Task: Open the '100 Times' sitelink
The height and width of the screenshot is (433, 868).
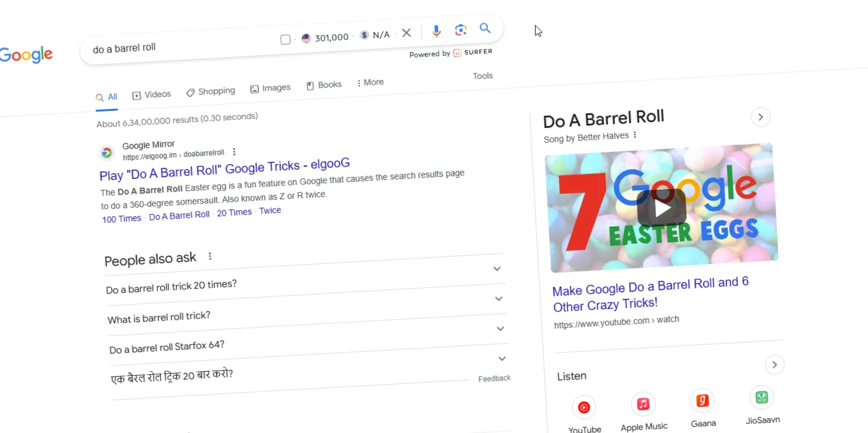Action: (x=122, y=219)
